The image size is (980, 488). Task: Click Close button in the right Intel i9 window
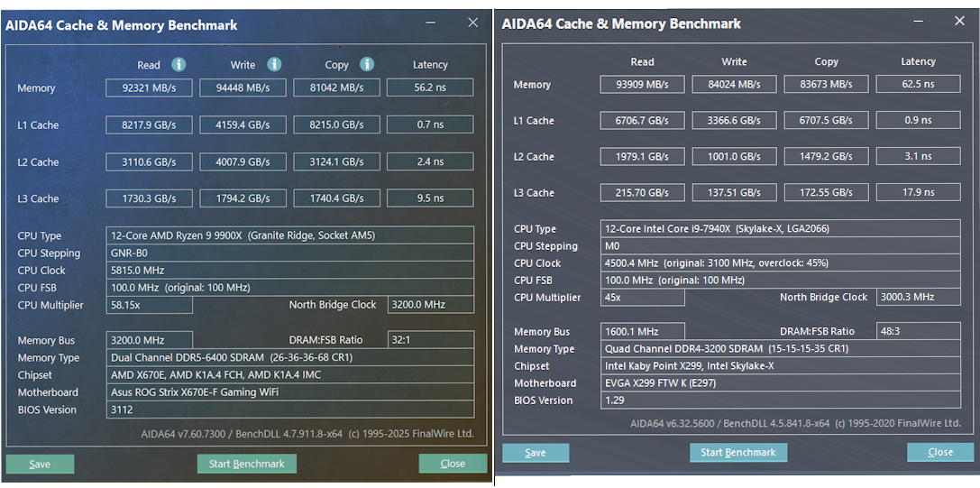pos(940,452)
